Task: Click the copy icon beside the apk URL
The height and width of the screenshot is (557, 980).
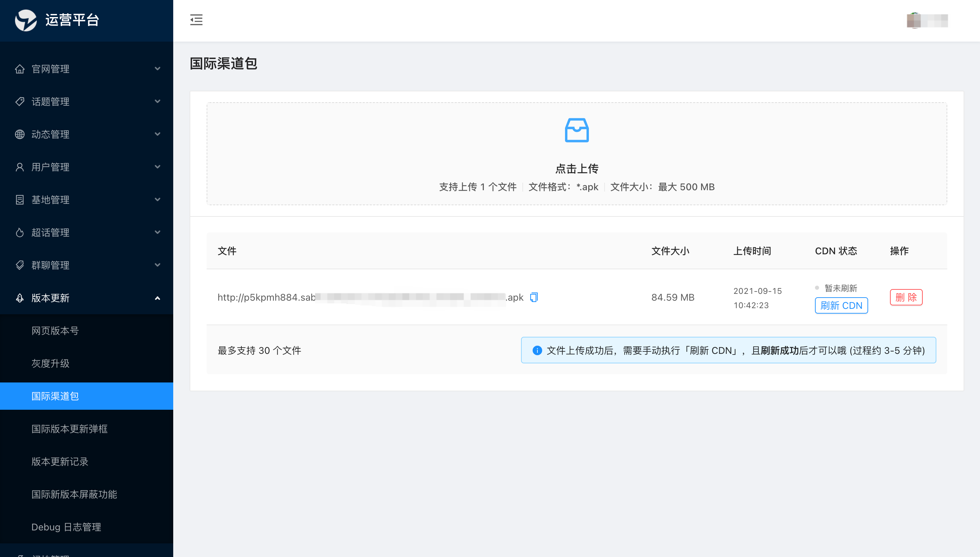Action: pyautogui.click(x=534, y=297)
